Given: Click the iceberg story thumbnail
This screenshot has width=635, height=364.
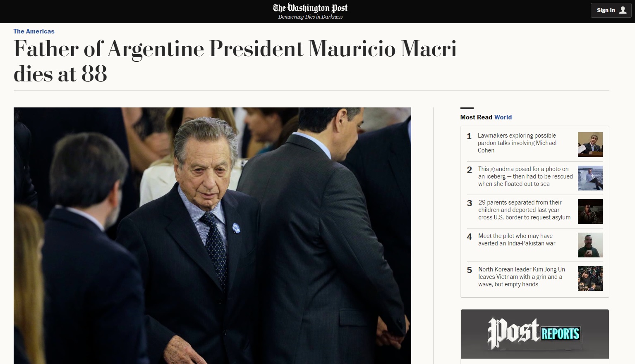Looking at the screenshot, I should click(x=590, y=178).
